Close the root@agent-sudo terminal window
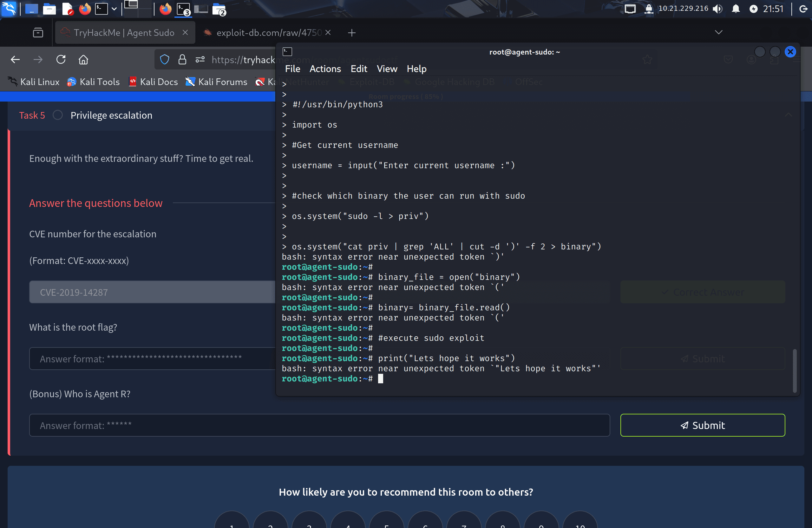This screenshot has height=528, width=812. click(x=790, y=52)
